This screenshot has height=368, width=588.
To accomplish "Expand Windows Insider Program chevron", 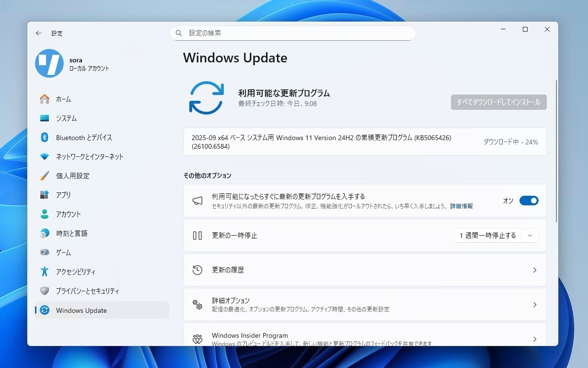I will [x=535, y=339].
